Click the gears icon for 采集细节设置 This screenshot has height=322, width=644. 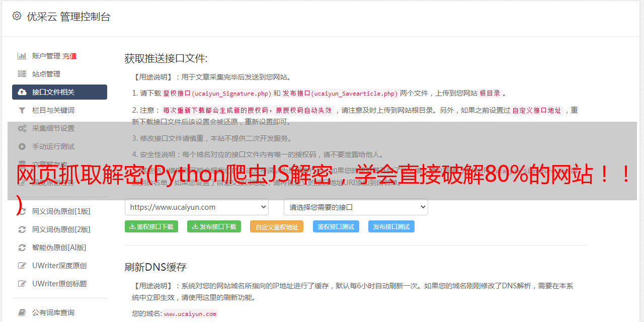[22, 128]
